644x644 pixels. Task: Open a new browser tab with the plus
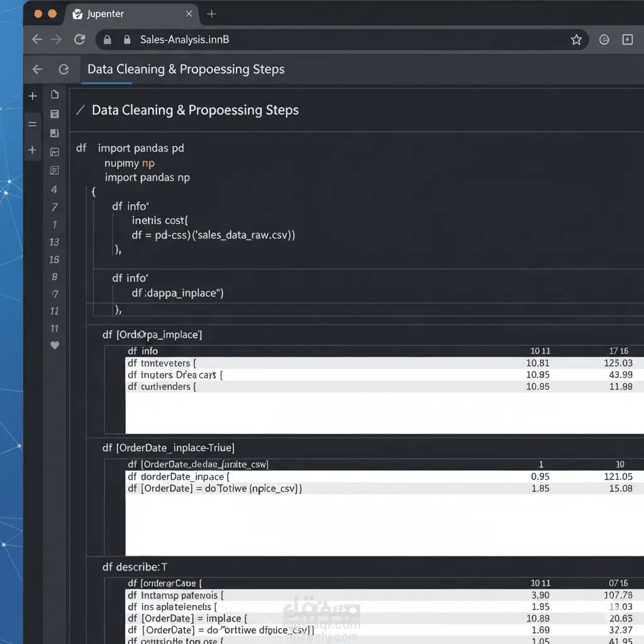tap(211, 14)
